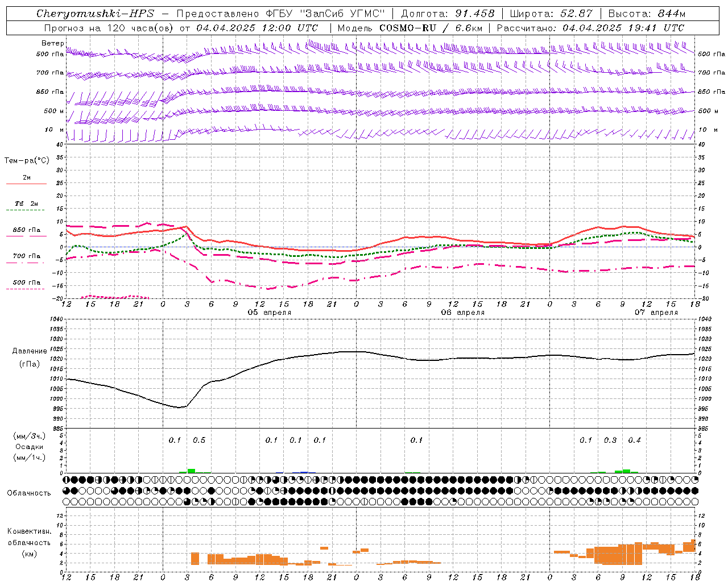Click the "06 апреля" date label

463,313
